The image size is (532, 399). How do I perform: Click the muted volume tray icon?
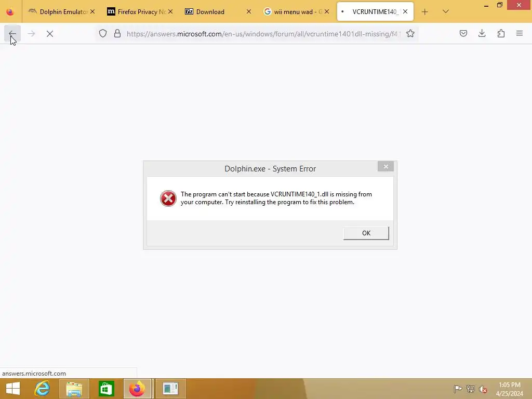point(483,389)
